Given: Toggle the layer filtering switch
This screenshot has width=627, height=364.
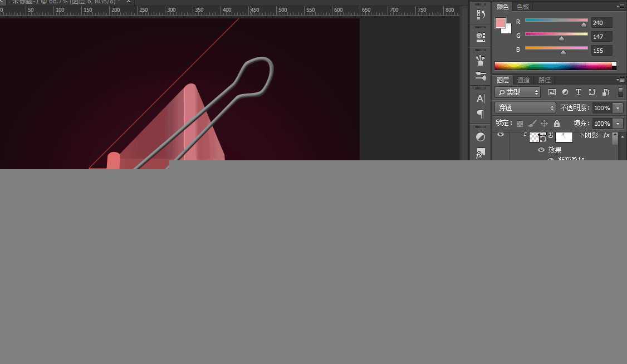Looking at the screenshot, I should click(x=621, y=92).
